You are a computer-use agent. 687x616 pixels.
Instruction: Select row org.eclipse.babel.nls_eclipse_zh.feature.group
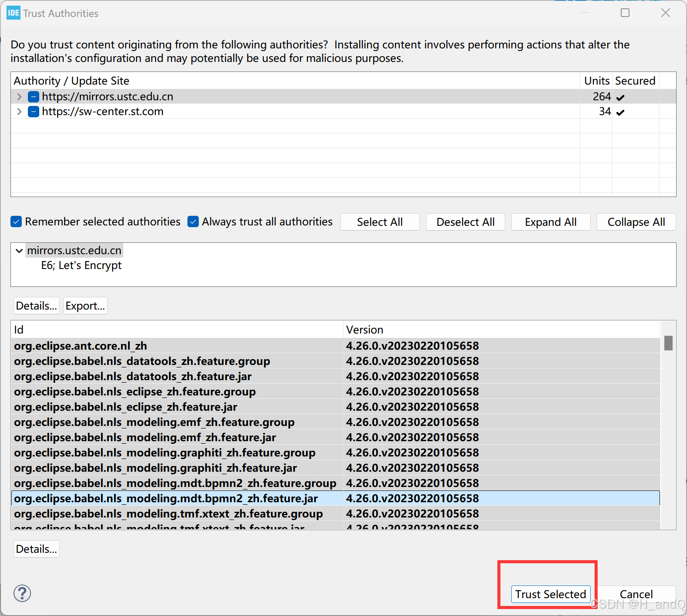[336, 391]
